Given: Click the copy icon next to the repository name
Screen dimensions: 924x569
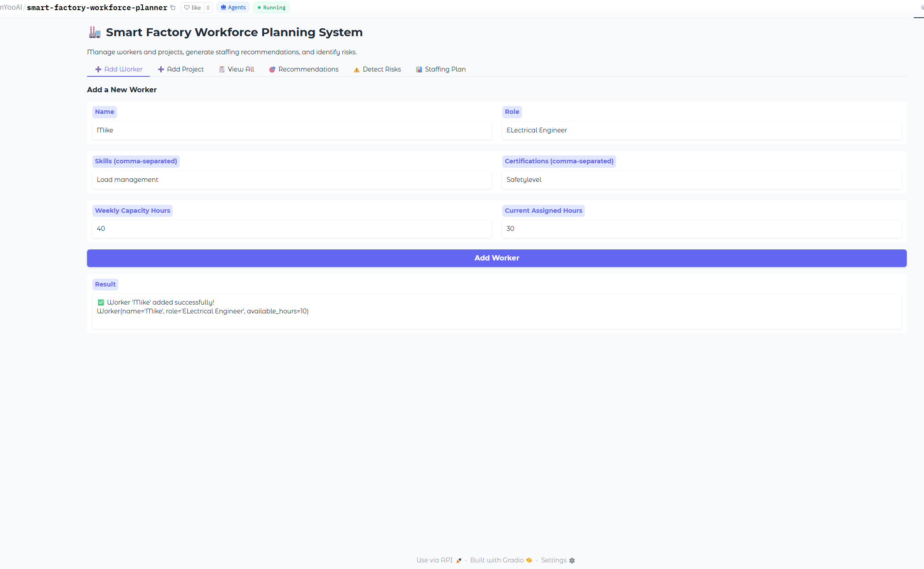Looking at the screenshot, I should (x=173, y=8).
